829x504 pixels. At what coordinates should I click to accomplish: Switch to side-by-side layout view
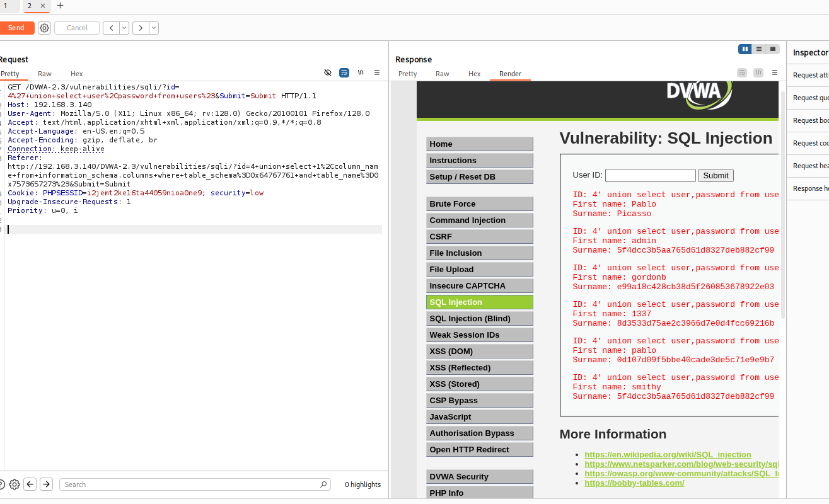pyautogui.click(x=745, y=49)
